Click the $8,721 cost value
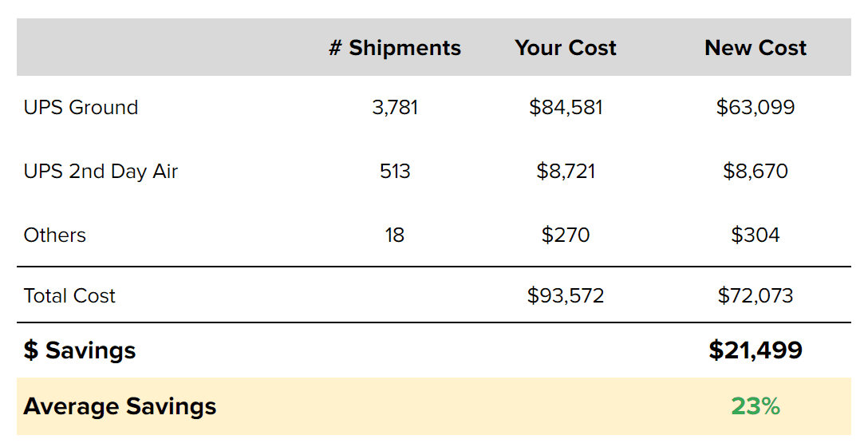The height and width of the screenshot is (447, 868). (566, 172)
